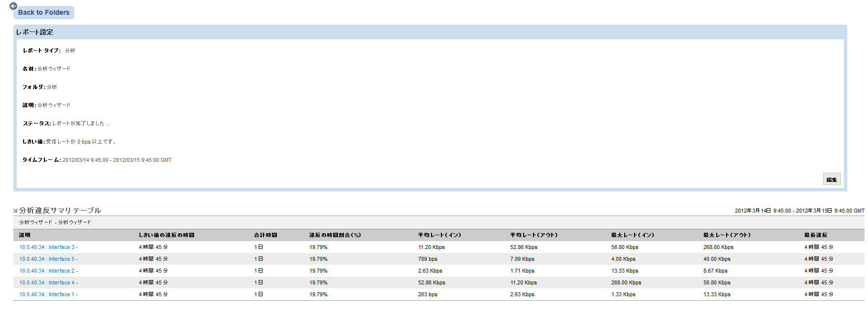The height and width of the screenshot is (311, 868).
Task: Open link 10.0.40.34 : Interface 3
Action: point(48,247)
